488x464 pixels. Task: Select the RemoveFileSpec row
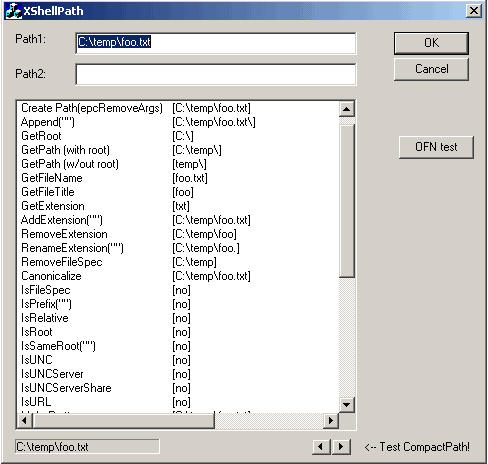pyautogui.click(x=178, y=262)
